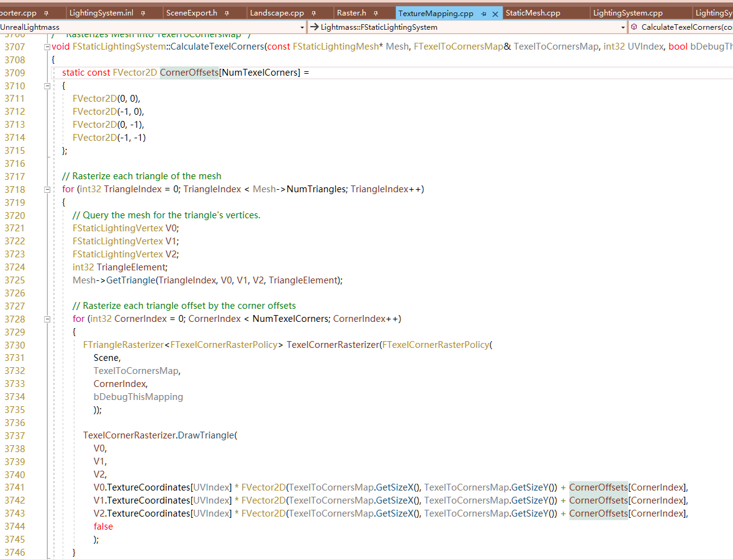Pin the SceneExport.h tab
733x560 pixels.
[227, 14]
